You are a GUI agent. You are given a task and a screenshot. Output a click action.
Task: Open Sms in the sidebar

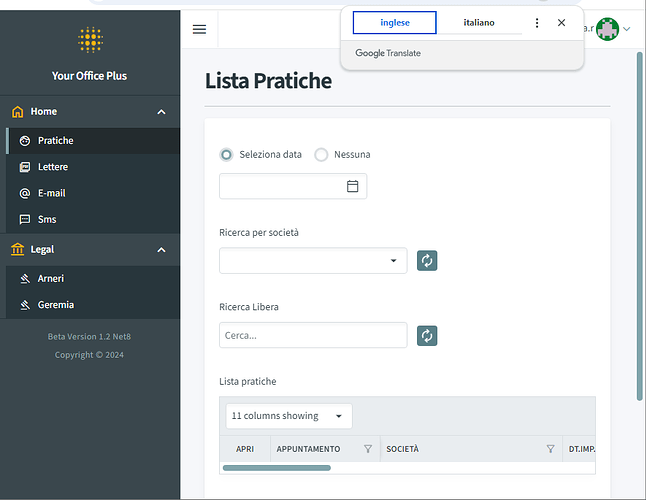pyautogui.click(x=93, y=220)
